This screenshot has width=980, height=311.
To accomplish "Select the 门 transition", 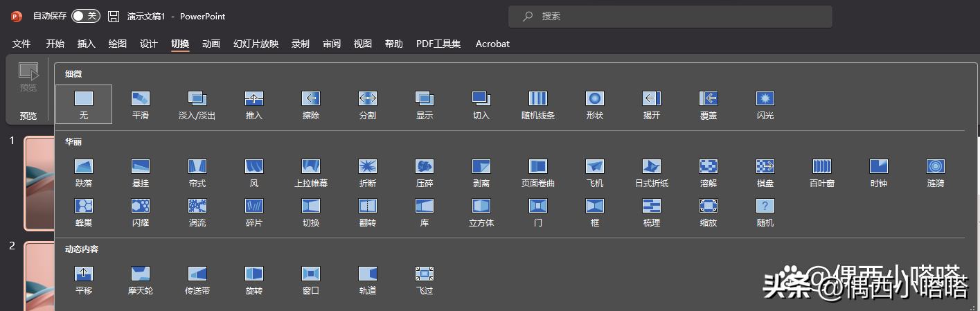I will click(538, 213).
